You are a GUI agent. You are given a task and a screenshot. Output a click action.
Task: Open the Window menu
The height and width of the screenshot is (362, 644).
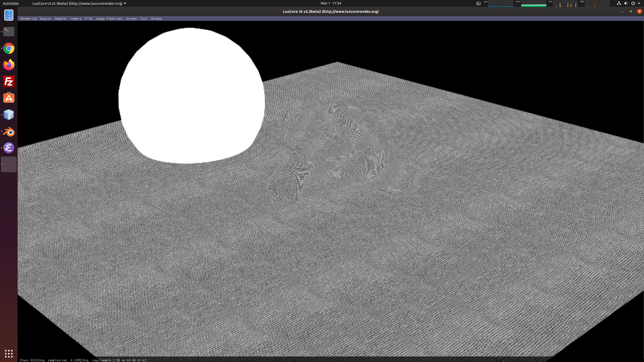pyautogui.click(x=156, y=19)
